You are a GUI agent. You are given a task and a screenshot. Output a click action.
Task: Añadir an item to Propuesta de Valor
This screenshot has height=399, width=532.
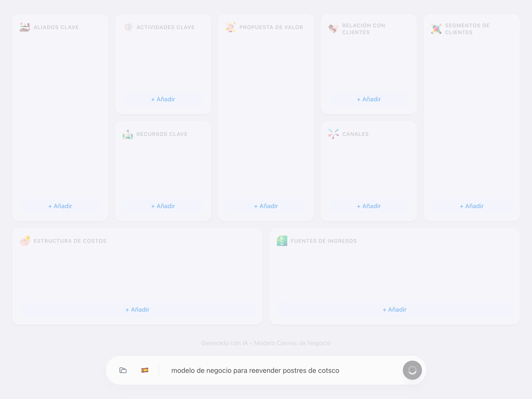tap(266, 206)
